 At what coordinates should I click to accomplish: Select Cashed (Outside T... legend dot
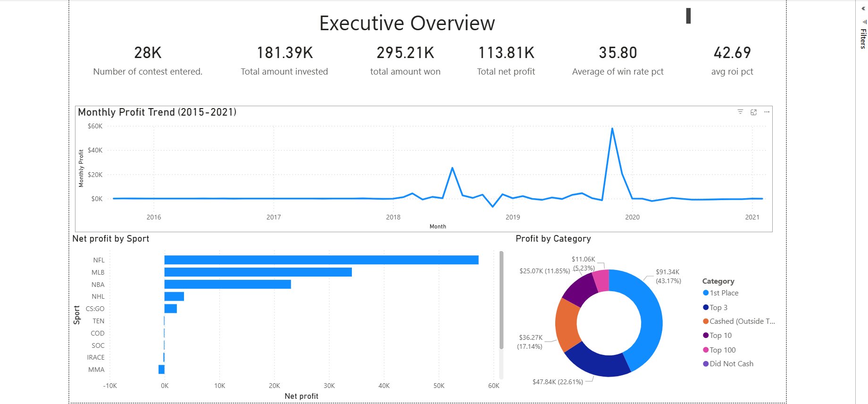coord(706,321)
